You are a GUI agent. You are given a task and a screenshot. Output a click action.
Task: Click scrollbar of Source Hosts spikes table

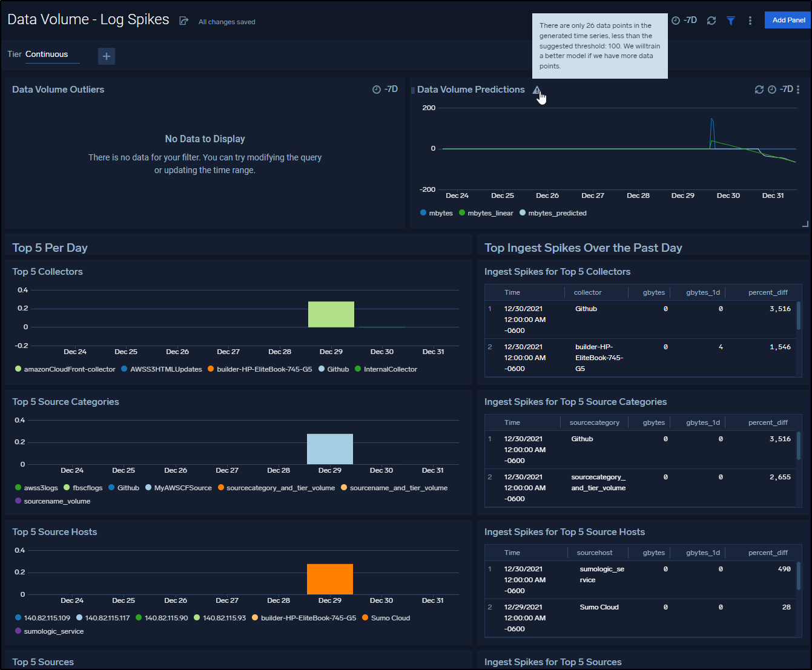pos(799,576)
